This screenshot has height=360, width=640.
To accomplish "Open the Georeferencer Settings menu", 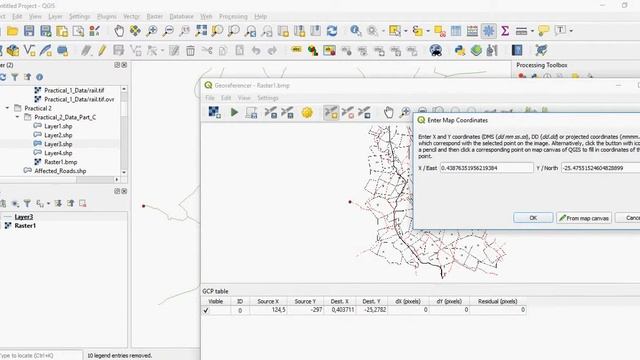I will 268,98.
